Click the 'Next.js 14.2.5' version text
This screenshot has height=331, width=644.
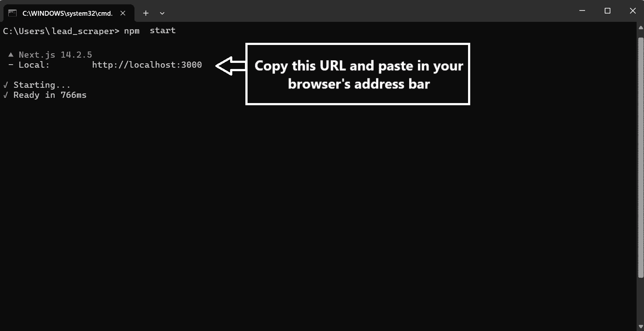point(55,54)
